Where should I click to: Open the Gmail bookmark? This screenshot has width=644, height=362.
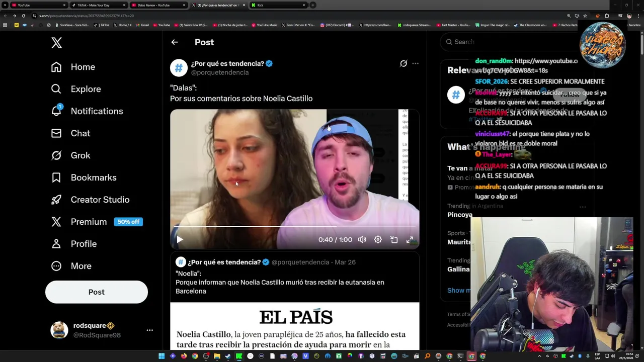click(x=142, y=25)
